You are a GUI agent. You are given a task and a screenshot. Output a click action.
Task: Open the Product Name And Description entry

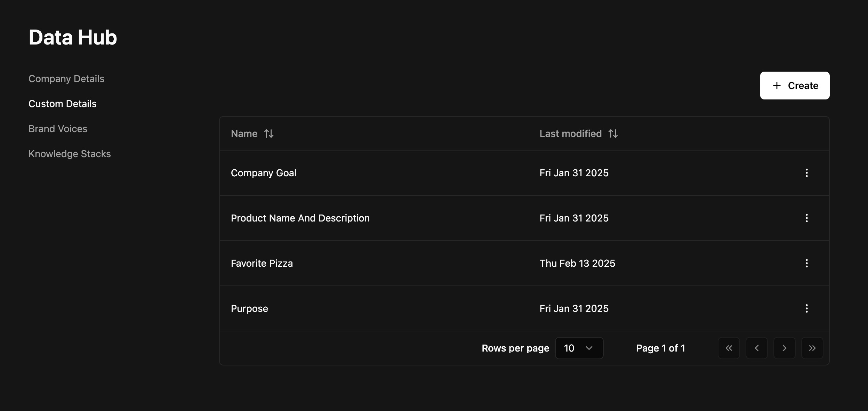tap(300, 218)
